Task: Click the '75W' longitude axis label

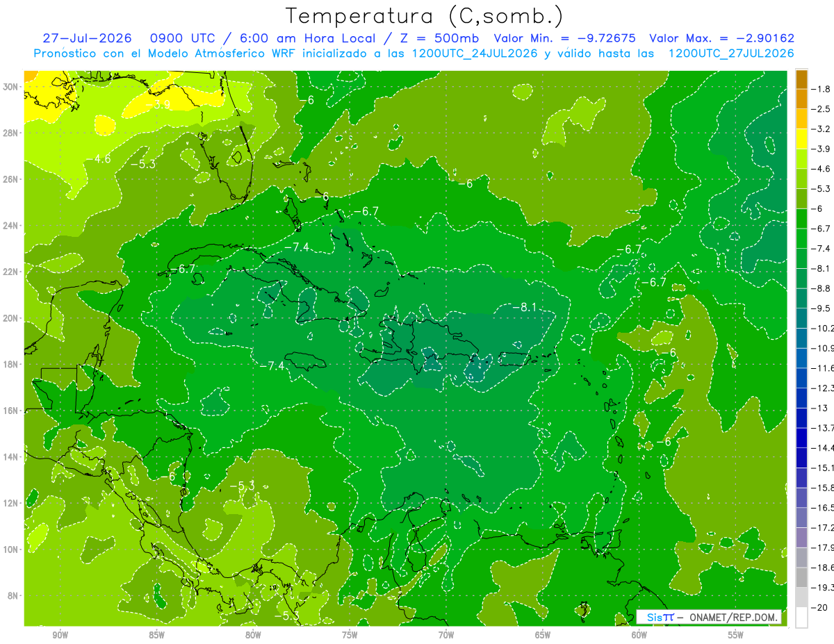Action: 350,635
